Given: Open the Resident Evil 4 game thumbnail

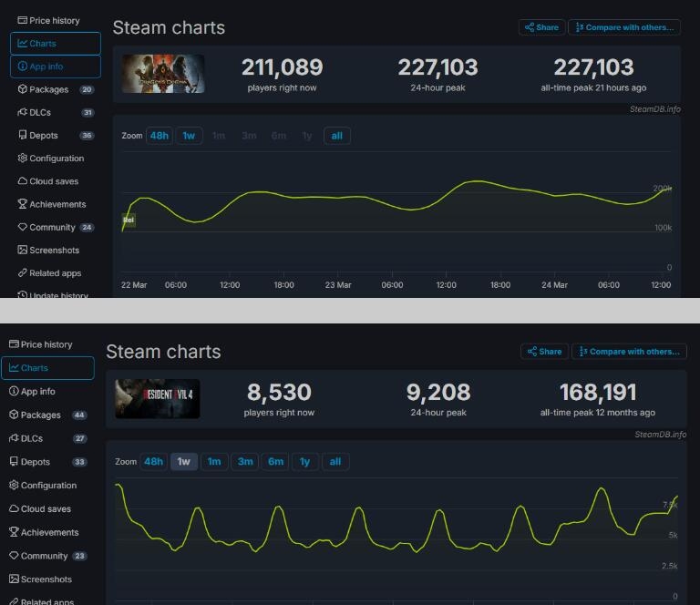Looking at the screenshot, I should click(157, 399).
